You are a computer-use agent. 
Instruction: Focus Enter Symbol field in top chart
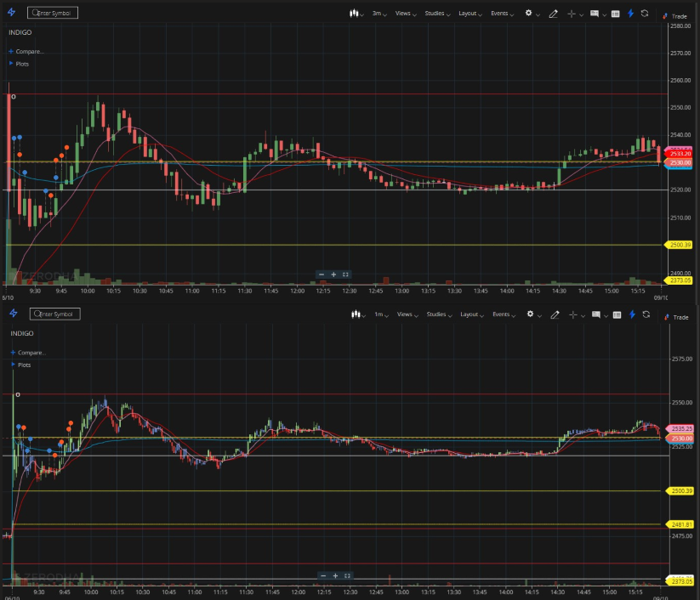(x=53, y=13)
